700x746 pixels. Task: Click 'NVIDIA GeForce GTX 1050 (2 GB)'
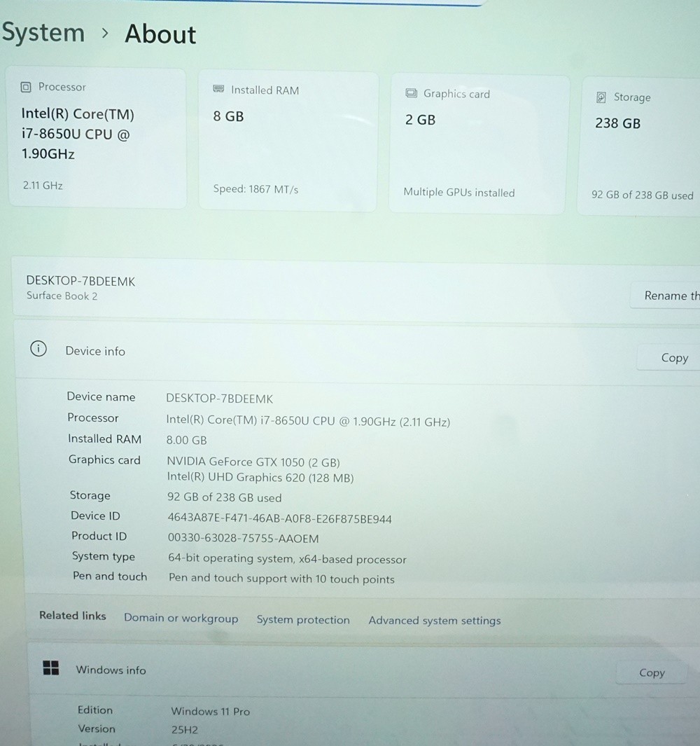point(253,462)
